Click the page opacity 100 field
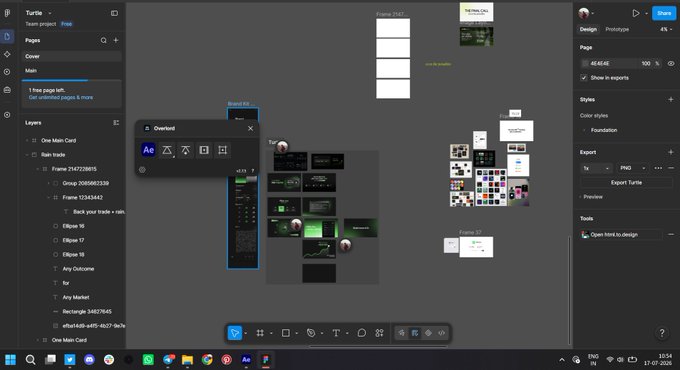680x370 pixels. tap(646, 63)
